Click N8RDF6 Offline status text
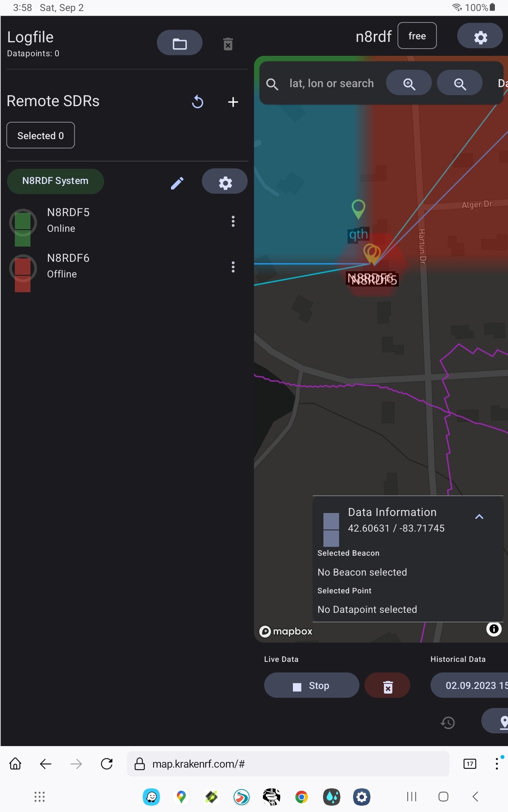This screenshot has height=812, width=508. click(x=62, y=274)
